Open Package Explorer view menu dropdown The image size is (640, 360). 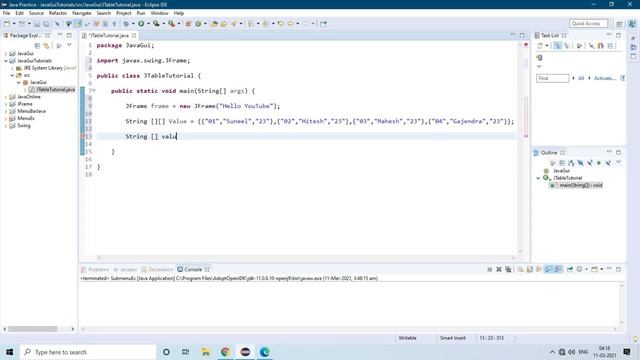pos(69,45)
